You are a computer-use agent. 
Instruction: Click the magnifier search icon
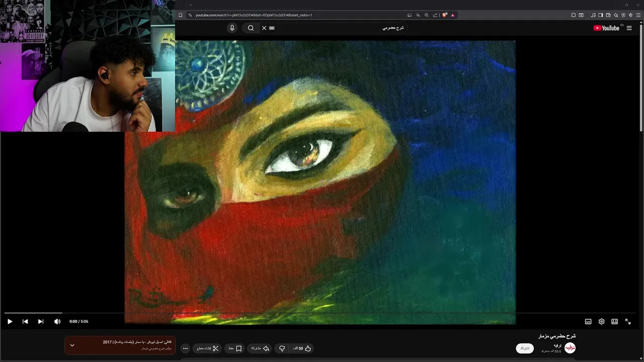(x=251, y=28)
